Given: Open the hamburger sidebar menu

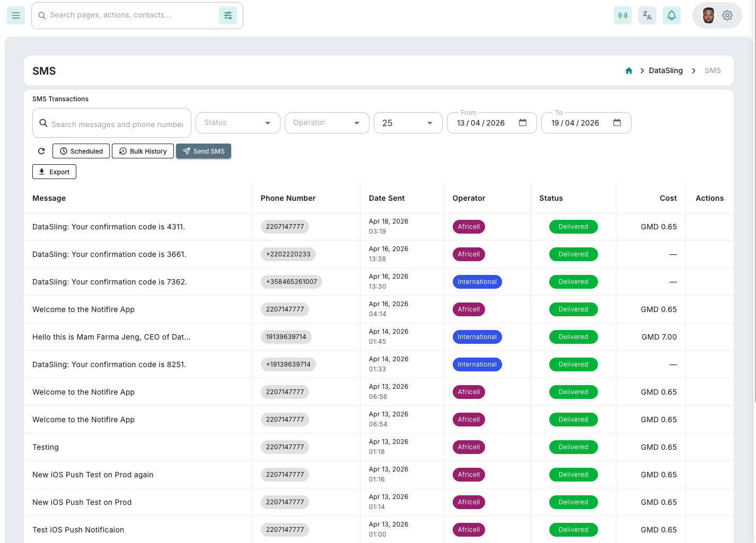Looking at the screenshot, I should [x=16, y=15].
